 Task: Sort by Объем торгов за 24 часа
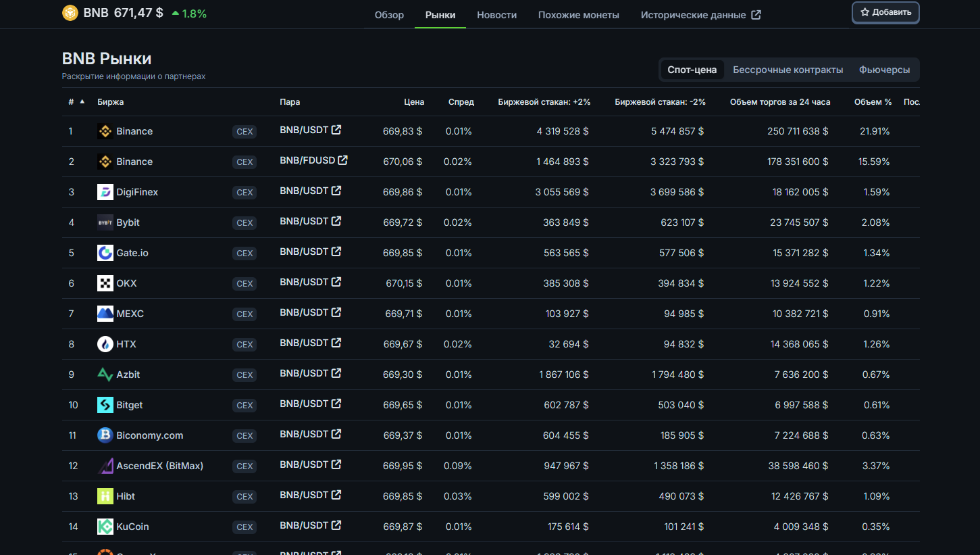point(780,102)
